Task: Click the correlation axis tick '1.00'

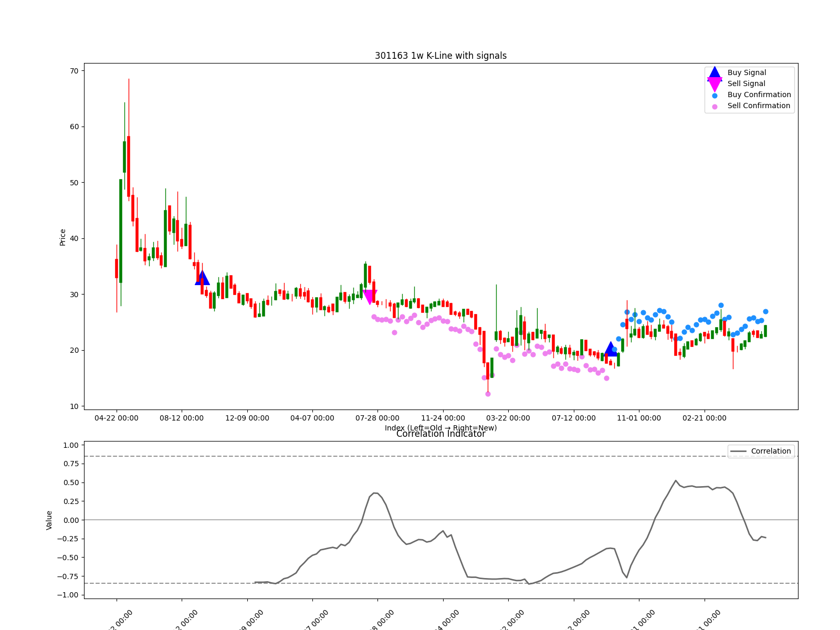Action: click(70, 445)
